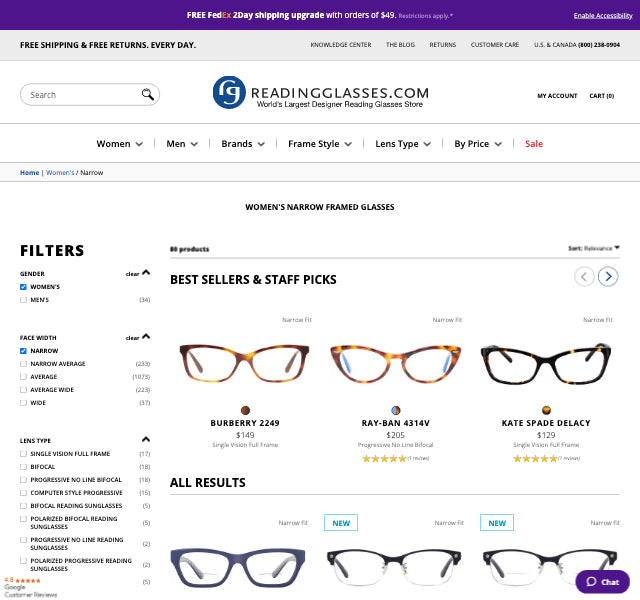This screenshot has height=600, width=640.
Task: Select Ray-Ban 4314V color swatch
Action: tap(396, 410)
